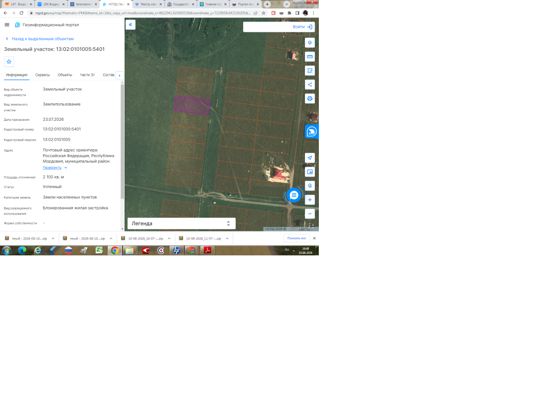
Task: Select the purple highlighted parcel on the map
Action: (192, 105)
